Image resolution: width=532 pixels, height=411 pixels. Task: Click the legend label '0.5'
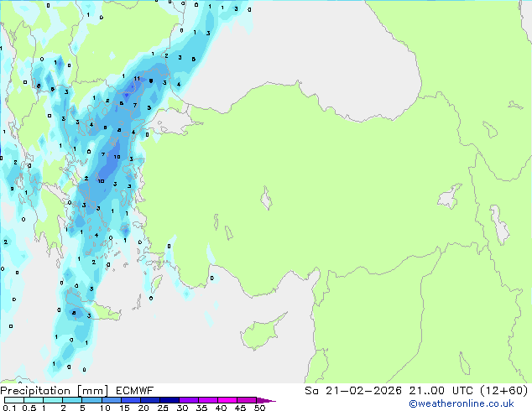(29, 408)
